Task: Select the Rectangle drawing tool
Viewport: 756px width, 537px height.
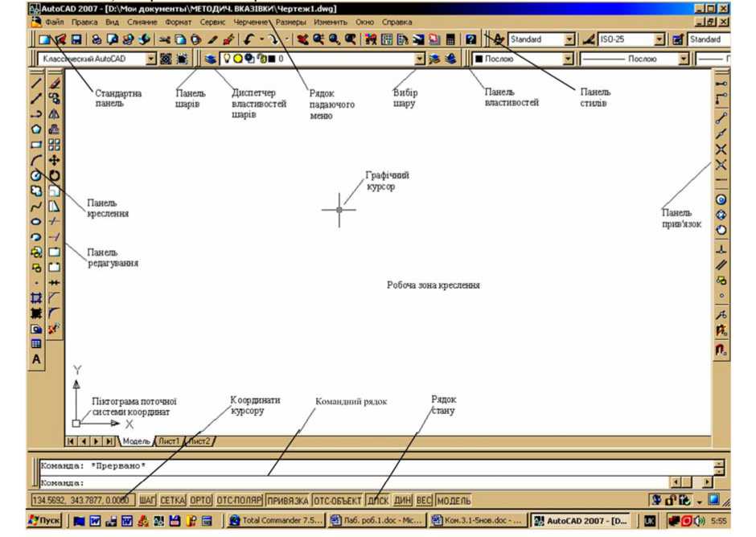Action: pyautogui.click(x=36, y=145)
